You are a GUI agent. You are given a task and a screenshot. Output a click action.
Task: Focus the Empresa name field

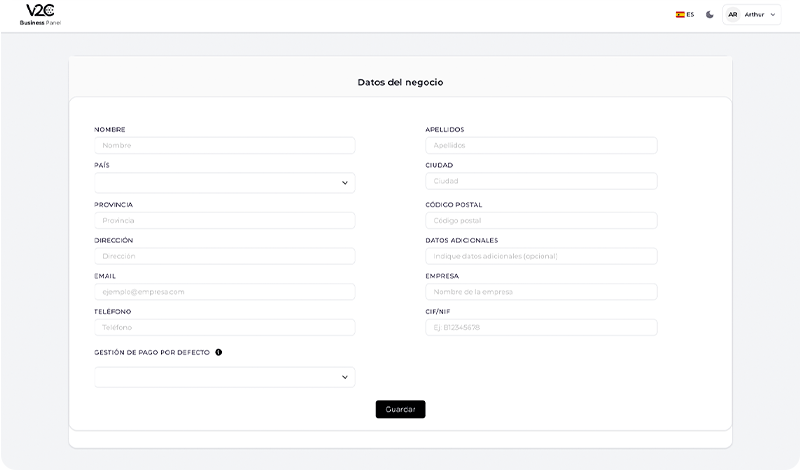(x=541, y=292)
